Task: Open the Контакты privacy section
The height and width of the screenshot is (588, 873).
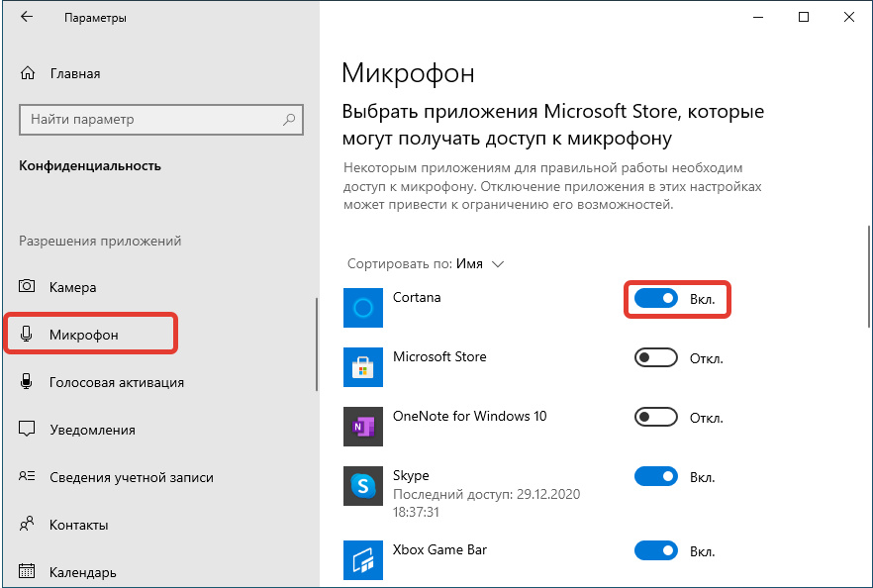Action: pos(78,525)
